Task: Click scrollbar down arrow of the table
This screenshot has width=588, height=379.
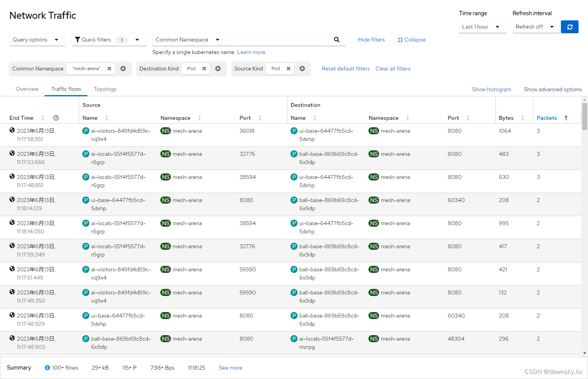Action: pyautogui.click(x=584, y=353)
